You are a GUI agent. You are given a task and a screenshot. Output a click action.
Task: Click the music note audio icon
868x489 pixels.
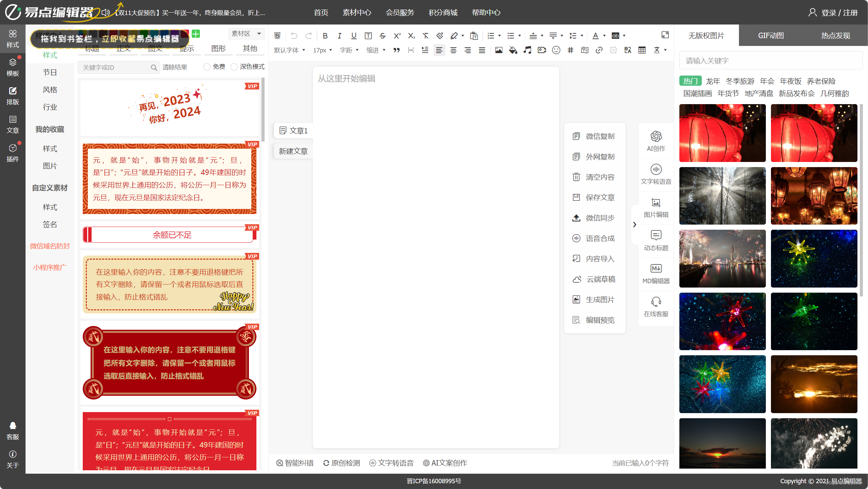click(x=527, y=50)
